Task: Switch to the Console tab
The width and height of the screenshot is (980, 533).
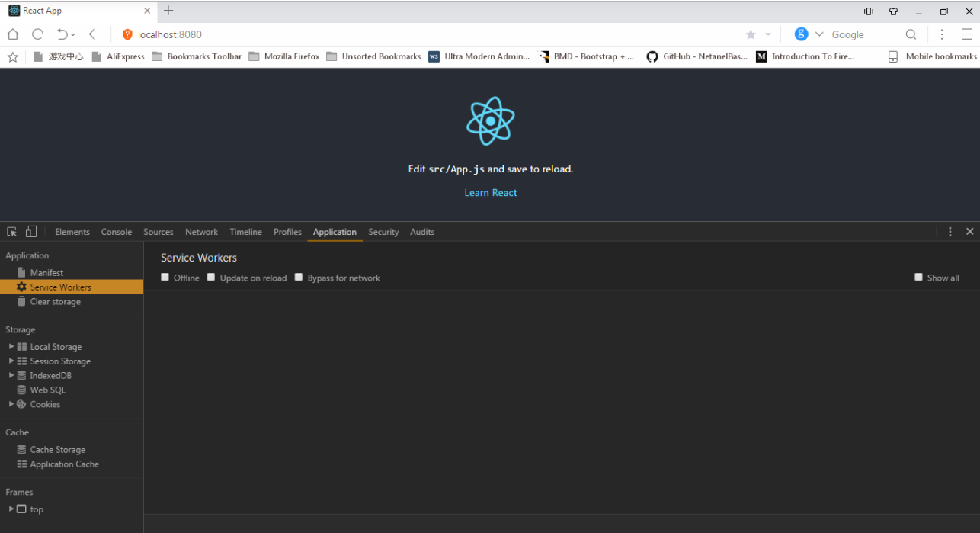Action: click(x=117, y=232)
